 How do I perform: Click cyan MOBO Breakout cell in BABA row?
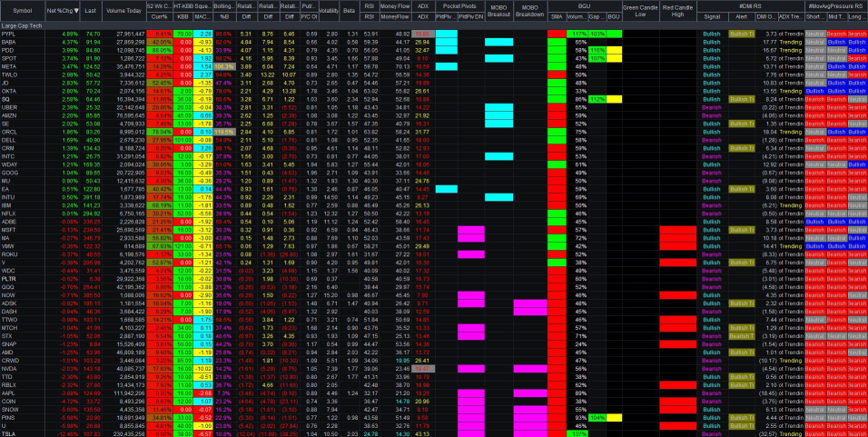click(x=498, y=42)
